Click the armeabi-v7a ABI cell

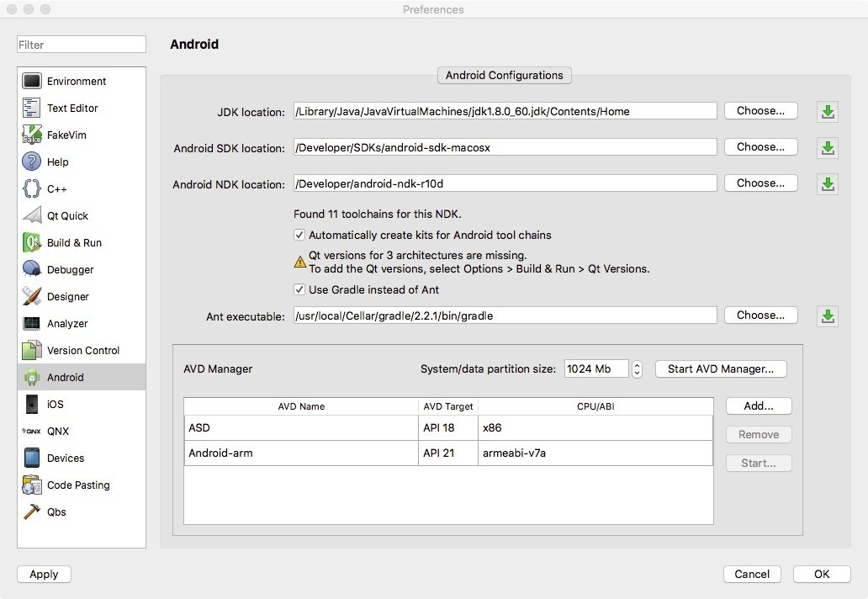(595, 453)
